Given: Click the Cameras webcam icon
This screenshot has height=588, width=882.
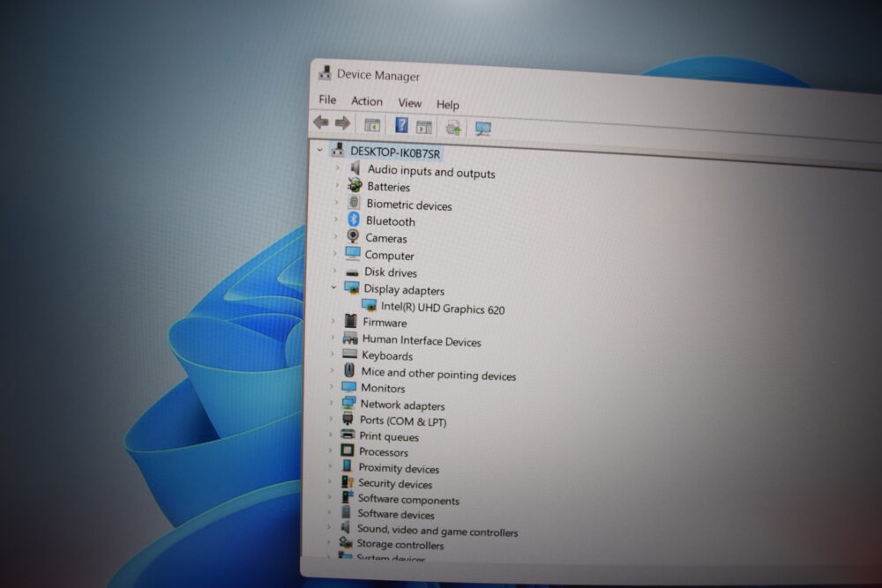Looking at the screenshot, I should (353, 236).
